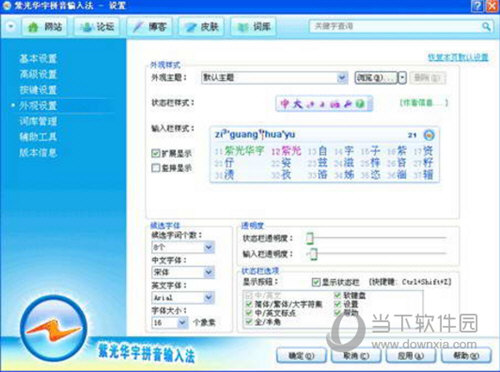Open the 词库 (lexicon) toolbar button

pos(253,27)
